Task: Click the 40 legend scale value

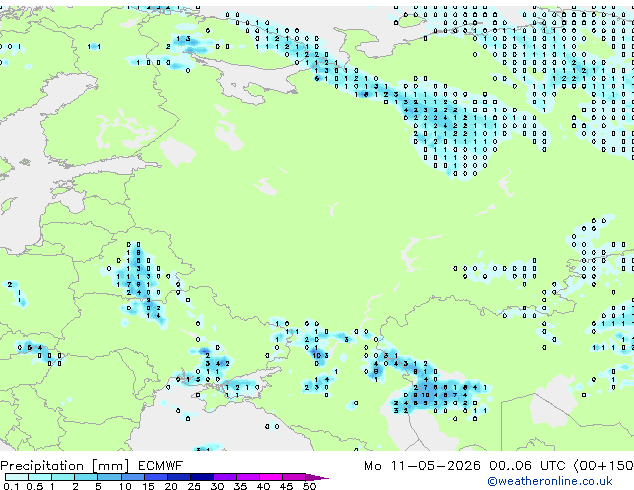Action: [x=263, y=486]
